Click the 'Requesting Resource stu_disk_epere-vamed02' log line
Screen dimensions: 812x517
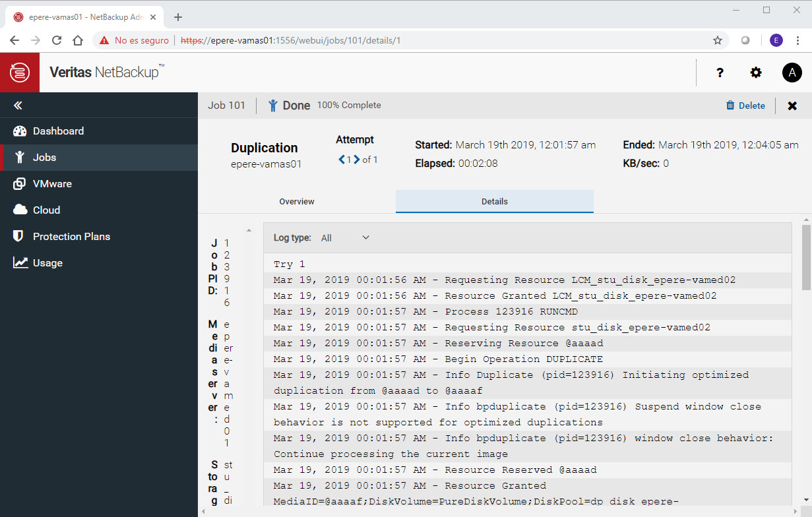(528, 328)
